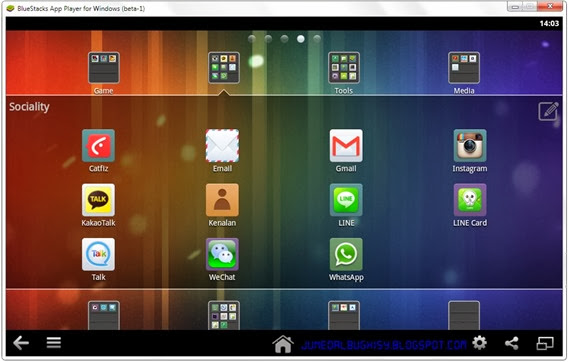Toggle the full screen icon in bottom bar
The image size is (569, 362).
coord(545,343)
